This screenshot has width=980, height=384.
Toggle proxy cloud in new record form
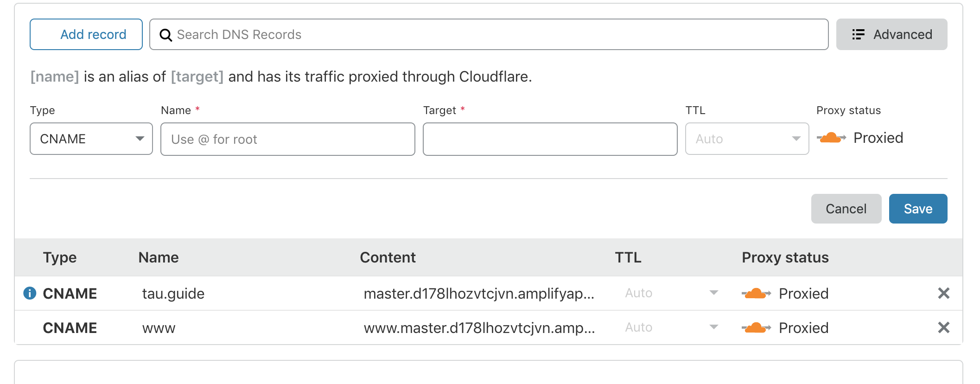tap(832, 138)
